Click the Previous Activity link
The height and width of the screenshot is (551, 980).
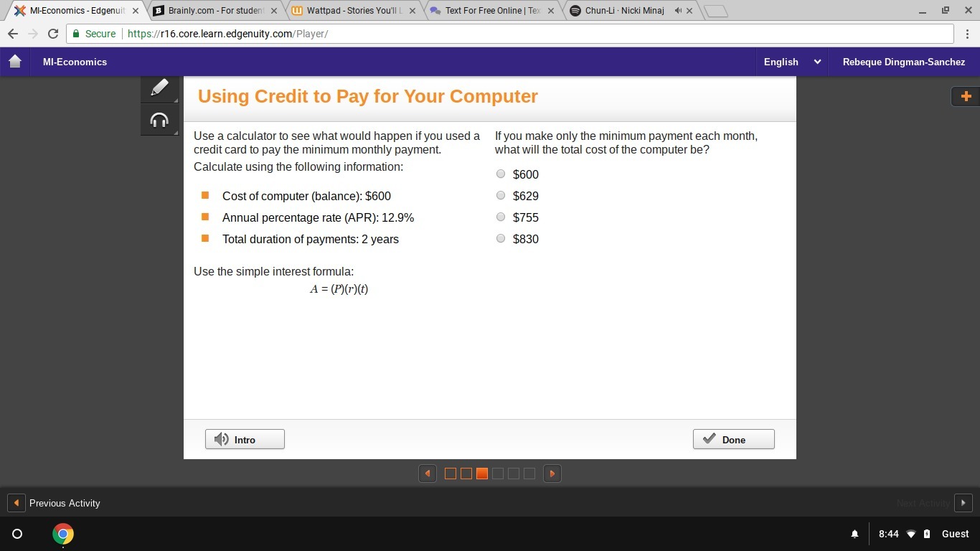[65, 503]
